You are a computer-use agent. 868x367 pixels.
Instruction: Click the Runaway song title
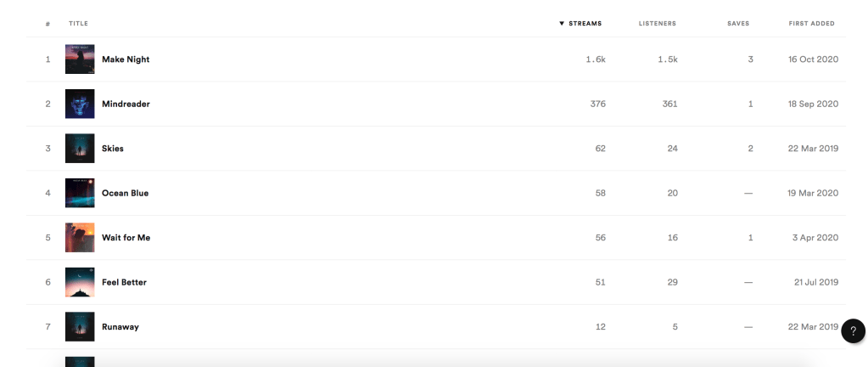click(x=120, y=327)
